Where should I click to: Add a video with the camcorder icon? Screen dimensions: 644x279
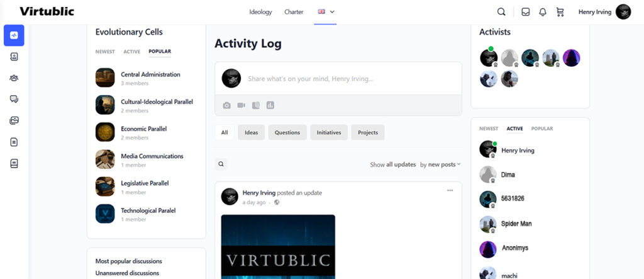(x=241, y=105)
